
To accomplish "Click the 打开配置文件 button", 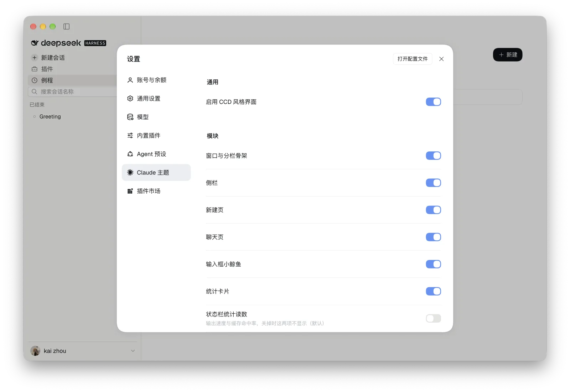I will coord(413,59).
